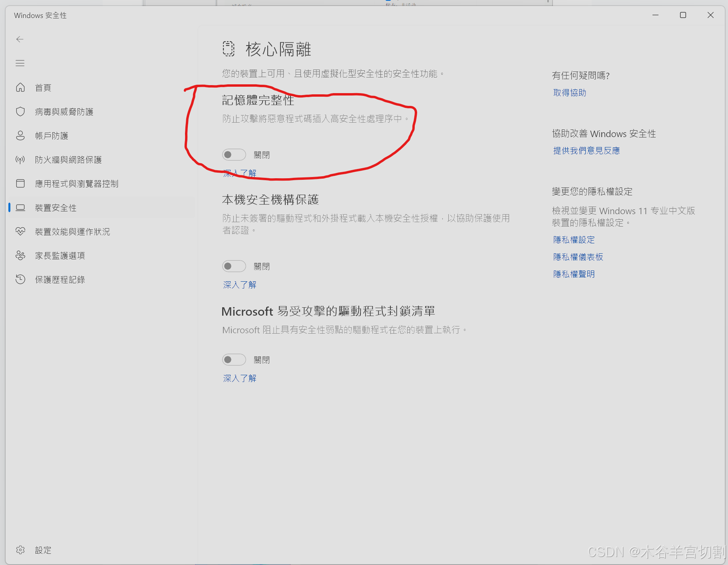The height and width of the screenshot is (565, 728).
Task: Click the 協助改善 Windows 安全性 heading
Action: [x=604, y=133]
